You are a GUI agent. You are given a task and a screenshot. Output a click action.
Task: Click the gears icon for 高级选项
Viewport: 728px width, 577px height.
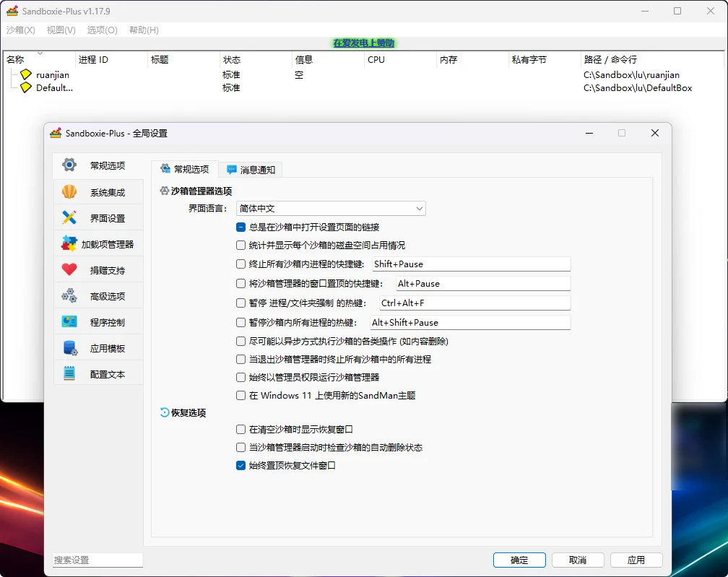coord(69,295)
